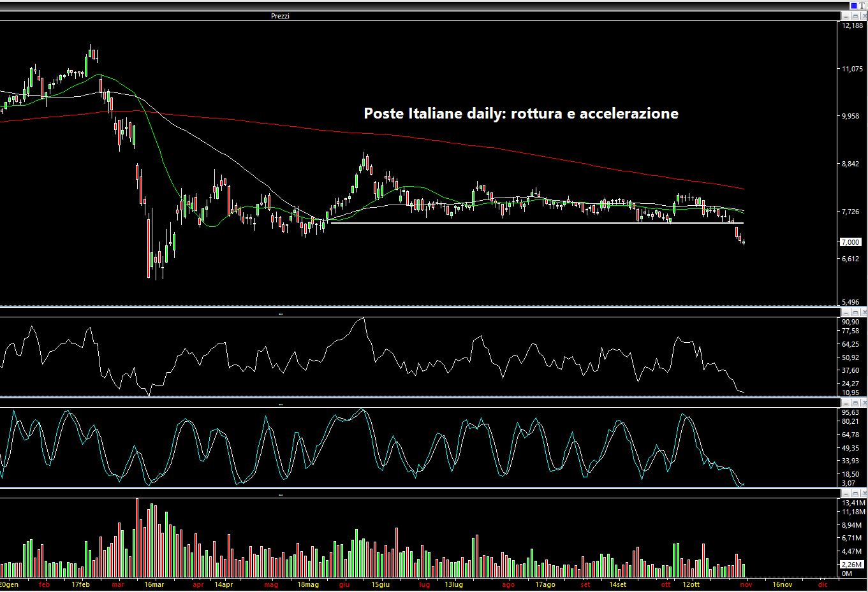Click the 7,726 price axis label
Viewport: 868px width, 592px height.
(x=852, y=212)
